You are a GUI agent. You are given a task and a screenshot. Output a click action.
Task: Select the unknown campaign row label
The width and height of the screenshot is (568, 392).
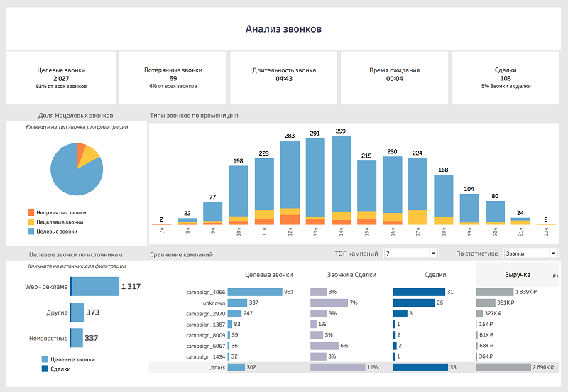(x=214, y=303)
